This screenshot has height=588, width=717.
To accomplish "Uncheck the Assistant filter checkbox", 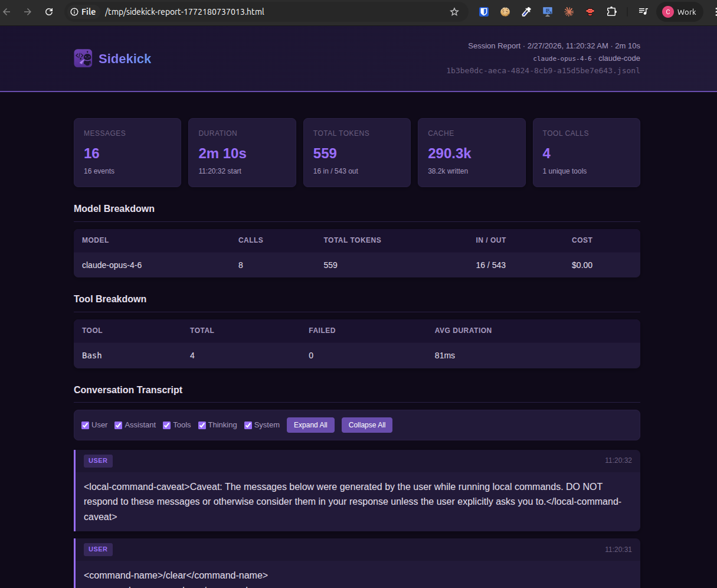I will (x=118, y=425).
